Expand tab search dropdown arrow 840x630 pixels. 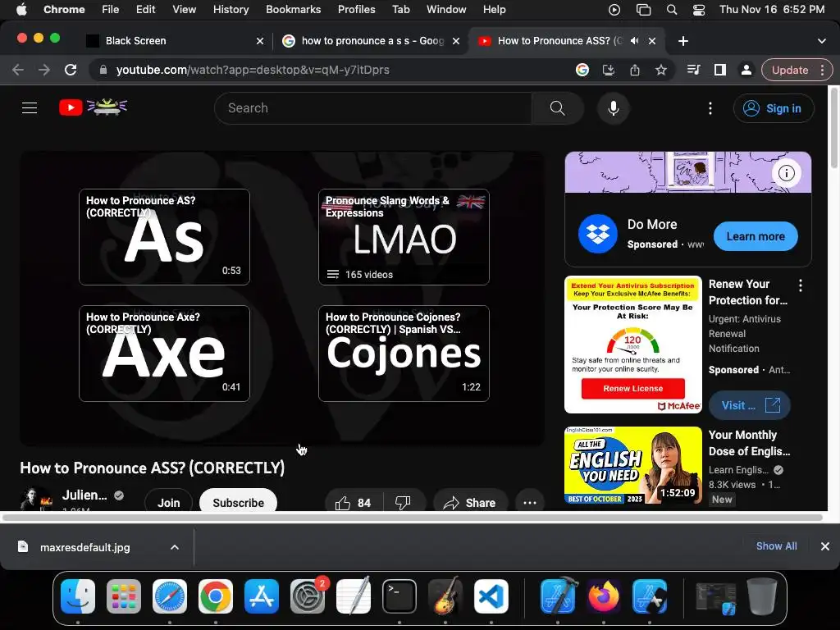point(821,41)
